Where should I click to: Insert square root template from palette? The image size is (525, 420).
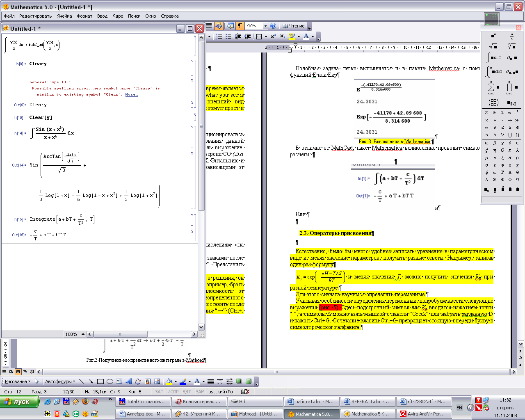coord(493,46)
